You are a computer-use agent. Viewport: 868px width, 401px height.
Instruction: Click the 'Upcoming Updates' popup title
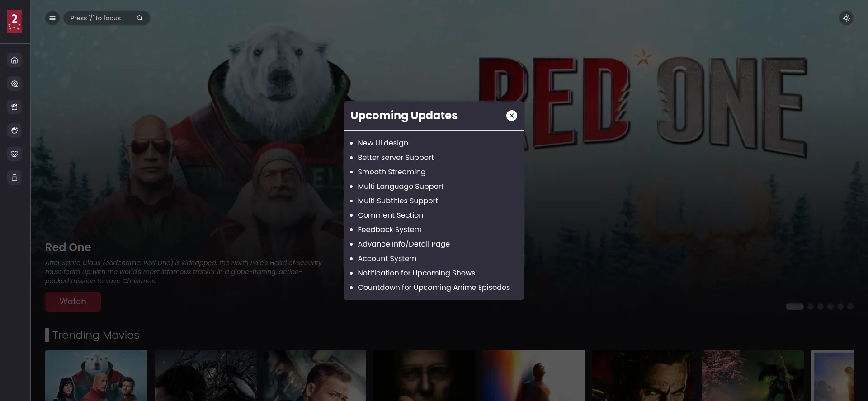point(404,116)
